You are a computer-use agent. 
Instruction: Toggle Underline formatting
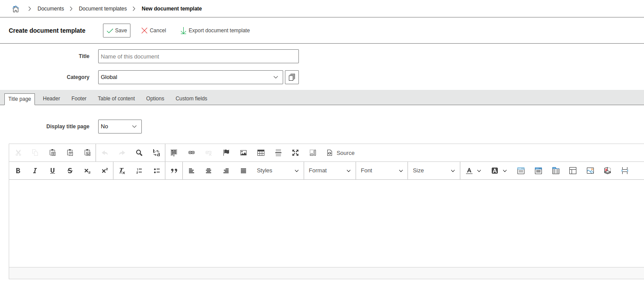point(53,171)
